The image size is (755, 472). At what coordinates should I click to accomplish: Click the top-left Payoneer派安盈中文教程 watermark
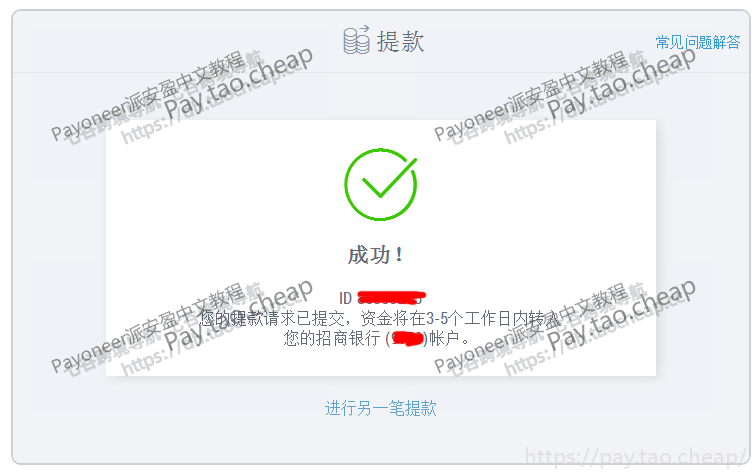click(x=149, y=96)
